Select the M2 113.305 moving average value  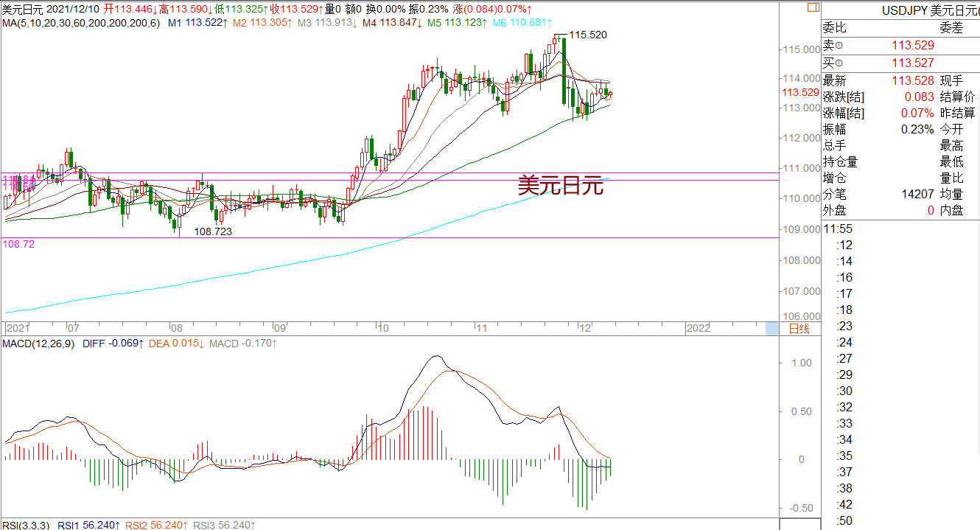tap(263, 23)
